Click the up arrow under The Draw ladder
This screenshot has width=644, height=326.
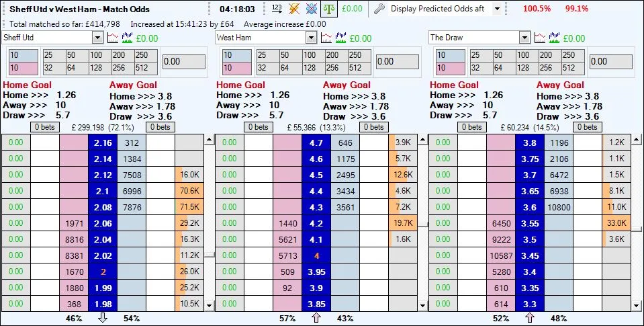pyautogui.click(x=530, y=318)
